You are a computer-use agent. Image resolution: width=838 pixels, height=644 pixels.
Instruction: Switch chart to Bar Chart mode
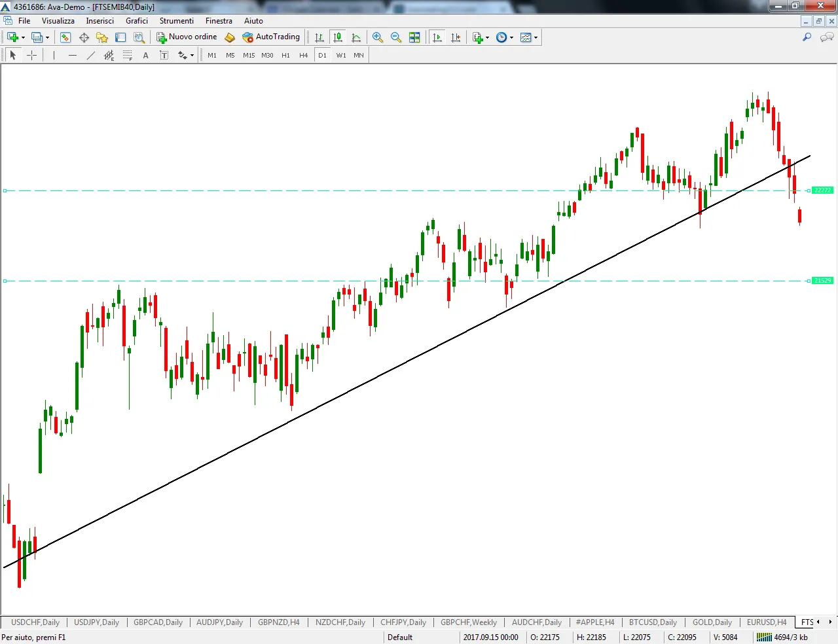click(319, 37)
